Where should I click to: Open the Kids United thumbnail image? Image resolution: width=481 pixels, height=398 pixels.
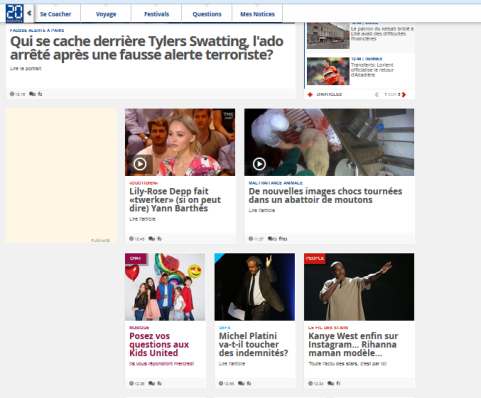[x=165, y=287]
